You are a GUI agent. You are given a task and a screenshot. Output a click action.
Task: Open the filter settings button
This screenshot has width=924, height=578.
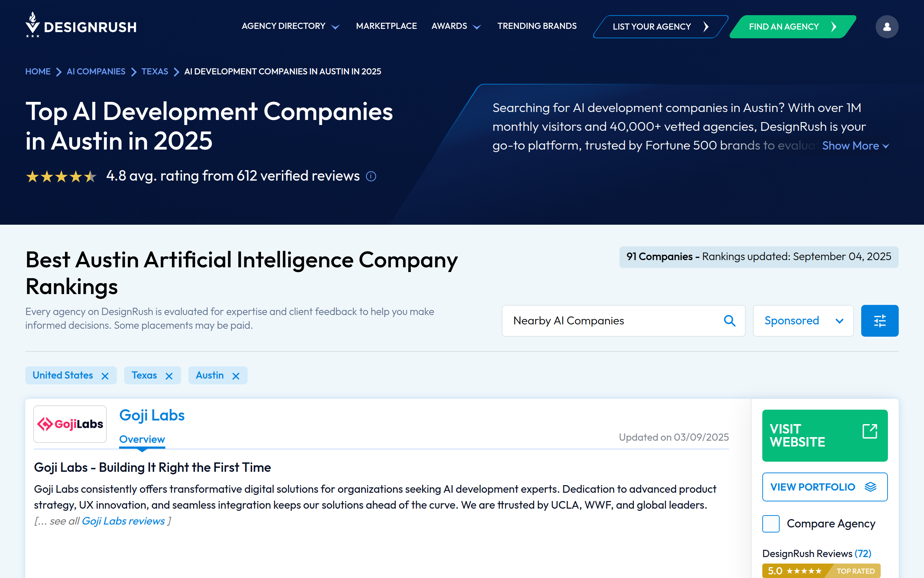pos(879,321)
